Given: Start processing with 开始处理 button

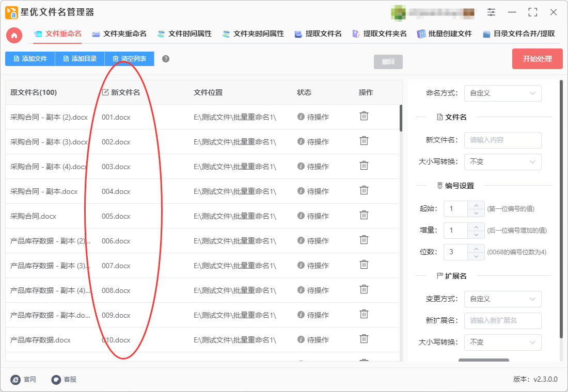Looking at the screenshot, I should point(537,59).
